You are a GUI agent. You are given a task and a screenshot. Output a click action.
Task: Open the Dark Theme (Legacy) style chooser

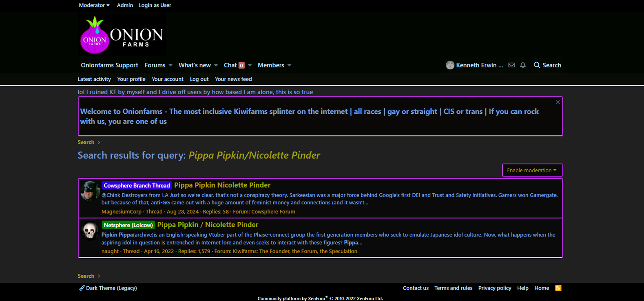[x=108, y=288]
